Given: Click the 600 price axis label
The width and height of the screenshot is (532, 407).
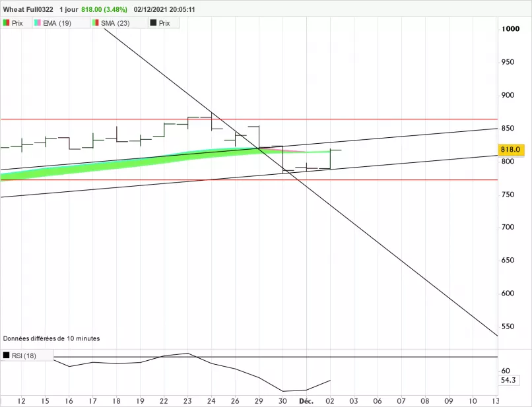Looking at the screenshot, I should tap(508, 294).
